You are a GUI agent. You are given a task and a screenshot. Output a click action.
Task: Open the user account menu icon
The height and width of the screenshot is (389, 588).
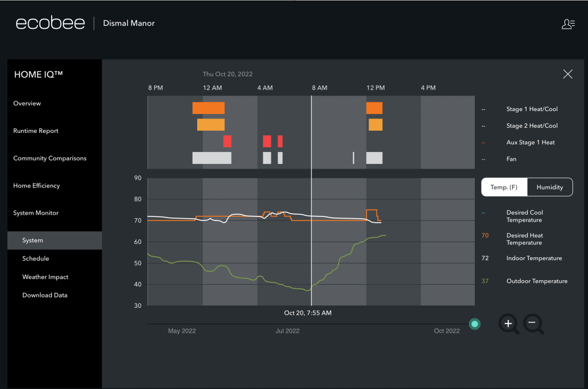pos(568,24)
